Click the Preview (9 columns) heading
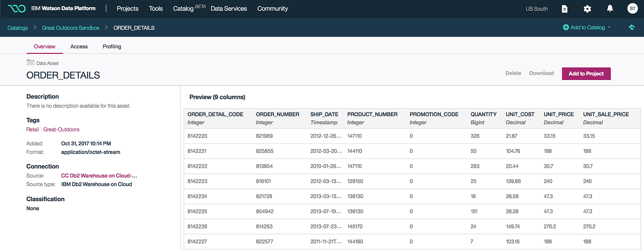 pos(217,97)
